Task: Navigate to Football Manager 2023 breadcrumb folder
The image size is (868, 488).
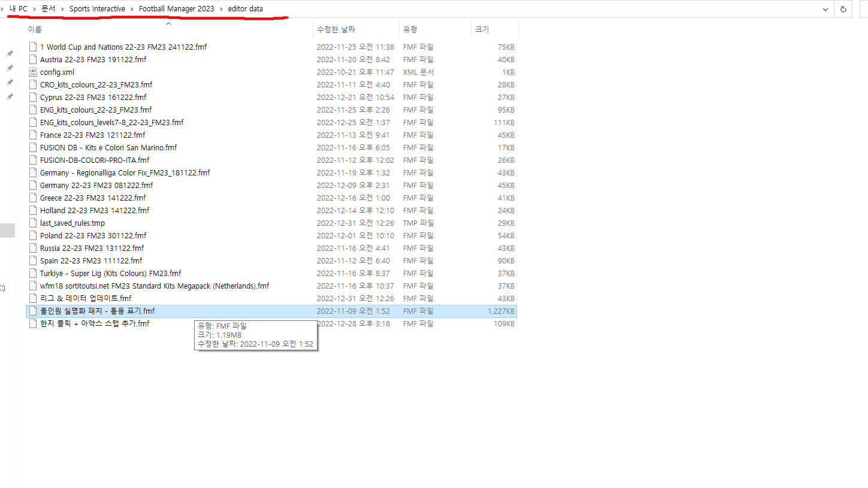Action: 176,9
